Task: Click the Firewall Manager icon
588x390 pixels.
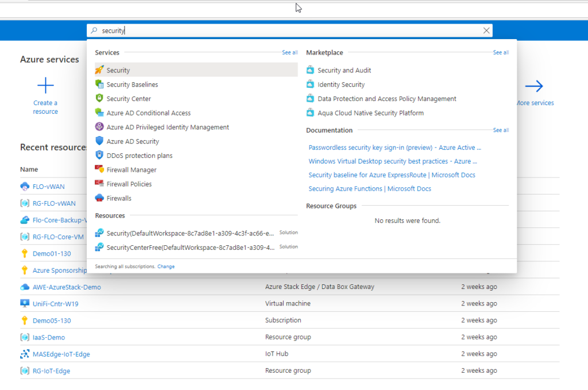Action: tap(99, 170)
